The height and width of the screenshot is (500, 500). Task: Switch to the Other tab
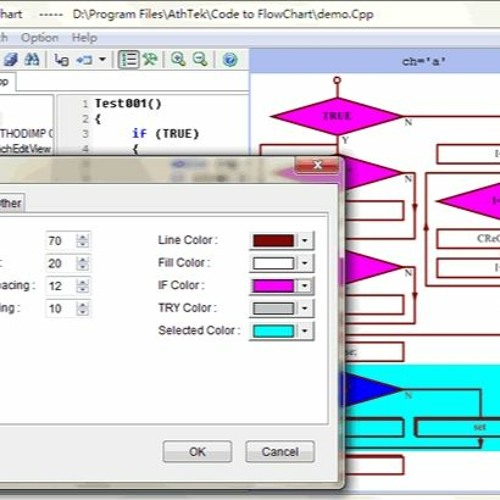coord(11,203)
